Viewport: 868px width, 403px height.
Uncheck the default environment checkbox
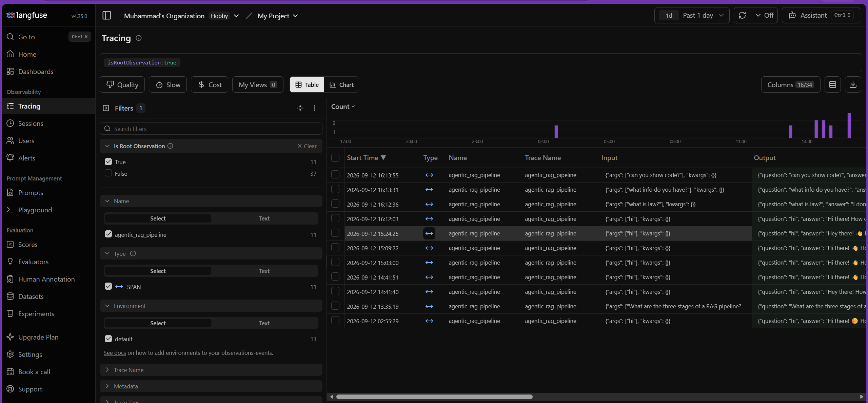[x=108, y=339]
